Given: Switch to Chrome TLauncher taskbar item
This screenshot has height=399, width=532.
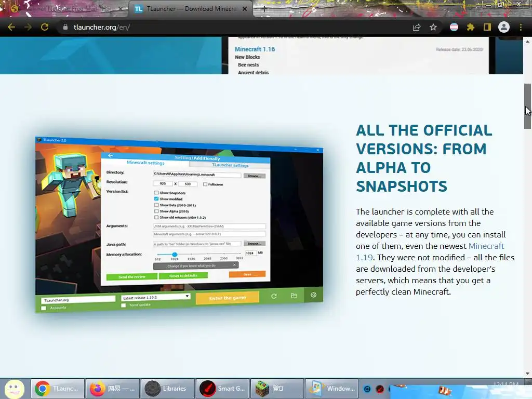Looking at the screenshot, I should (58, 389).
